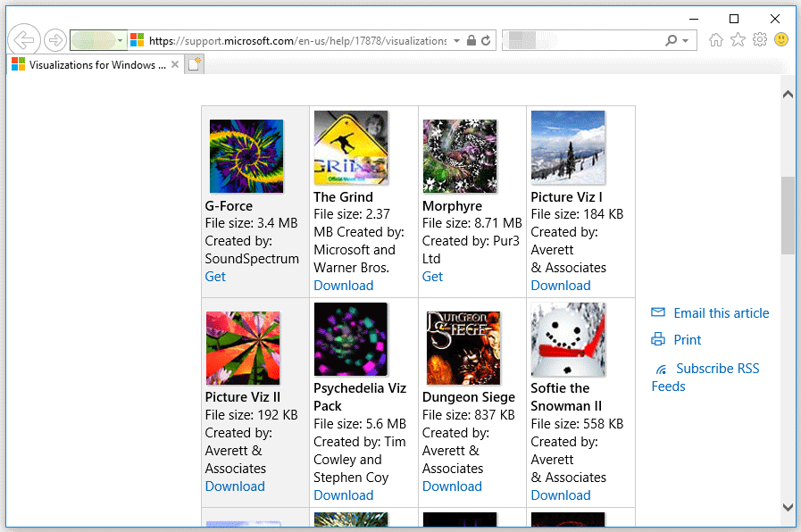The image size is (801, 532).
Task: Click the RSS icon beside Subscribe RSS Feeds
Action: (x=662, y=368)
